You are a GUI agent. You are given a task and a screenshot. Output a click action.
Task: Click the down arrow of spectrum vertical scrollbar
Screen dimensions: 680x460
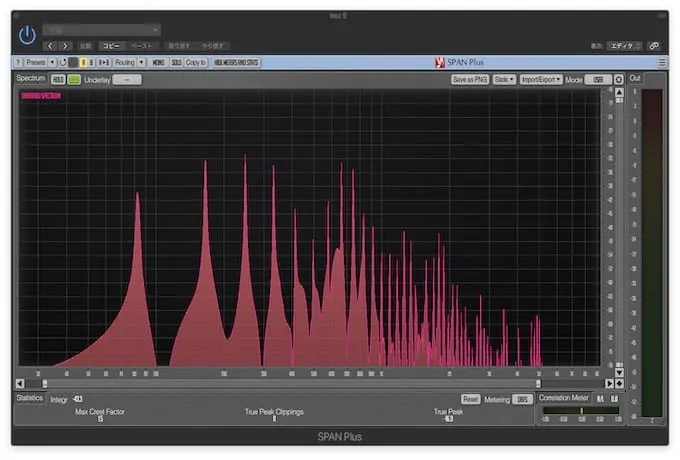(620, 372)
